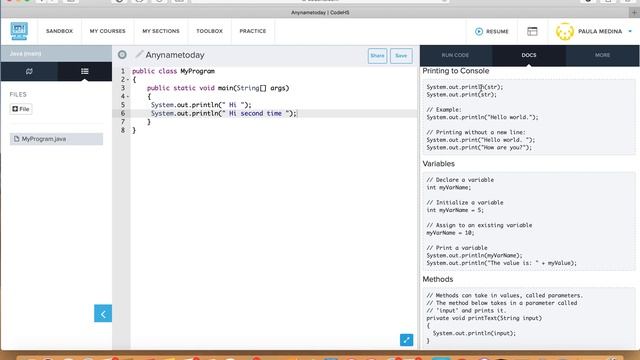Click the 'Hello world.' println example
This screenshot has height=360, width=640.
point(482,117)
